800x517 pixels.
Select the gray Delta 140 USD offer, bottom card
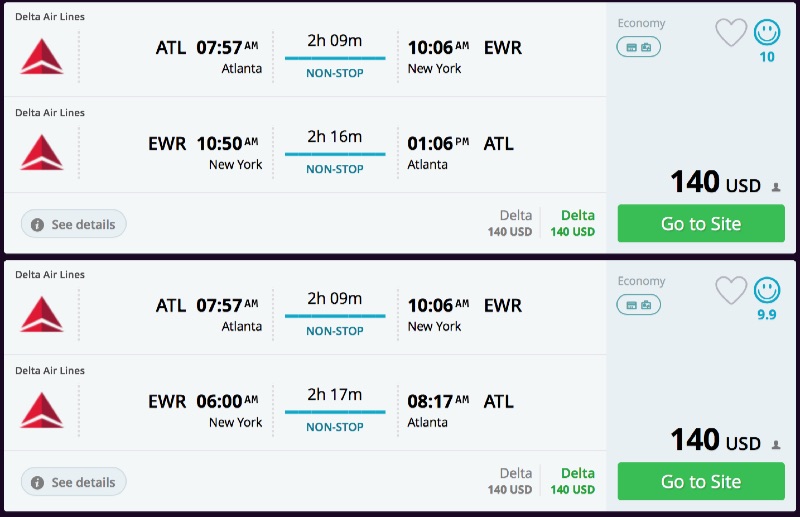(x=511, y=481)
